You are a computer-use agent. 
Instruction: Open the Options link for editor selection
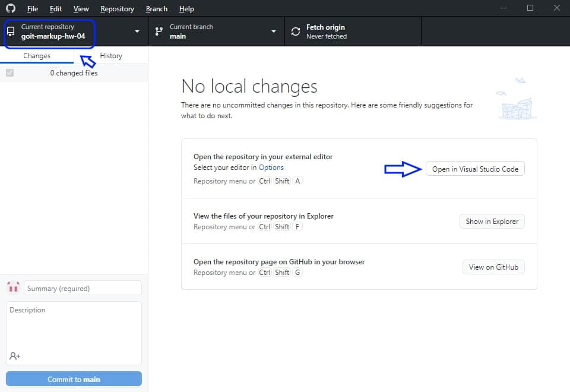271,167
